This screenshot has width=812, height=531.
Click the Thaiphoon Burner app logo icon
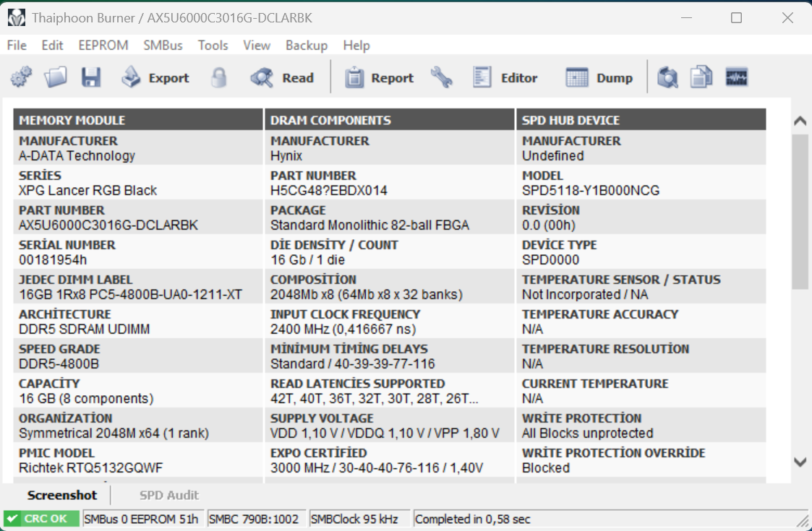pos(16,18)
